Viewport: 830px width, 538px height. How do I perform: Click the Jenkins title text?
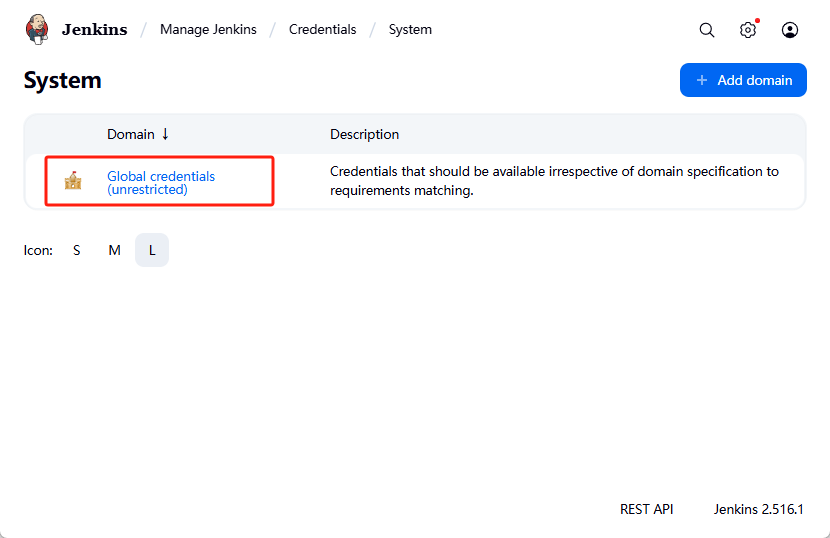point(94,29)
